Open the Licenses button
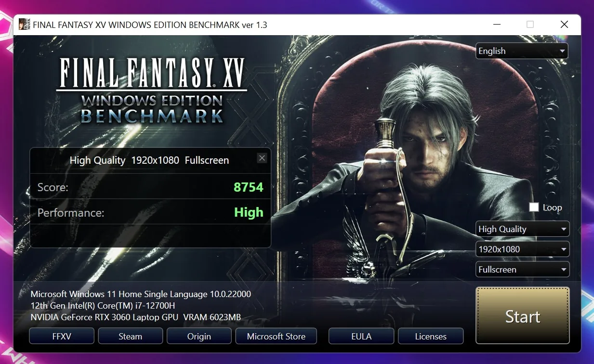Screen dimensions: 594x364 (x=431, y=336)
